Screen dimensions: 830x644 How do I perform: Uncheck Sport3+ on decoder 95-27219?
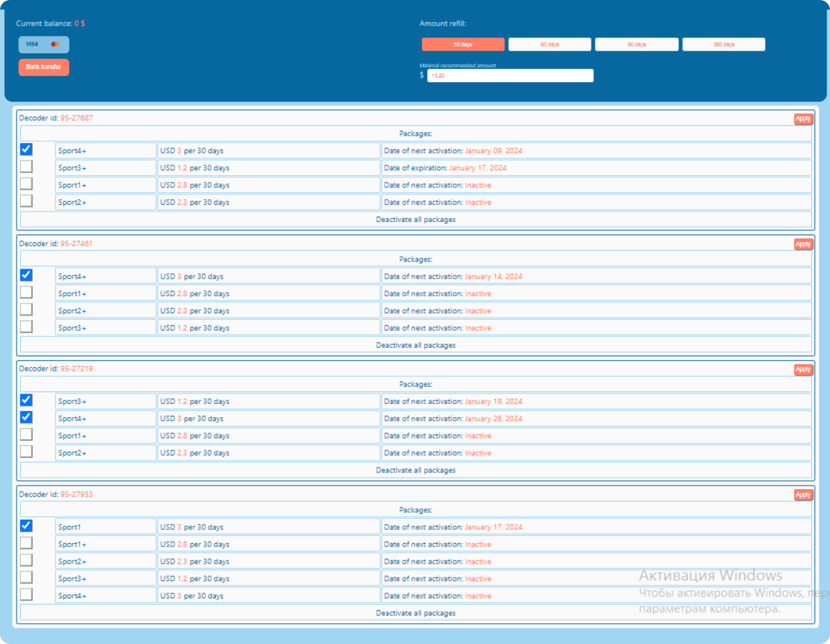pos(26,400)
